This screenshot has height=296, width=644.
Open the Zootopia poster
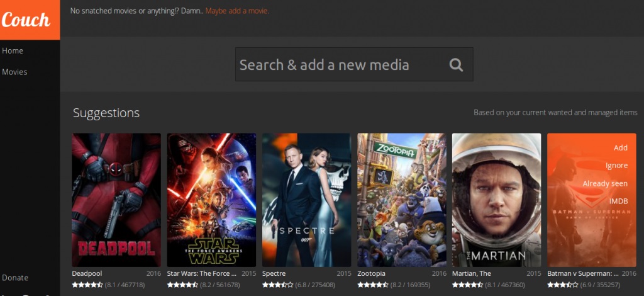401,200
